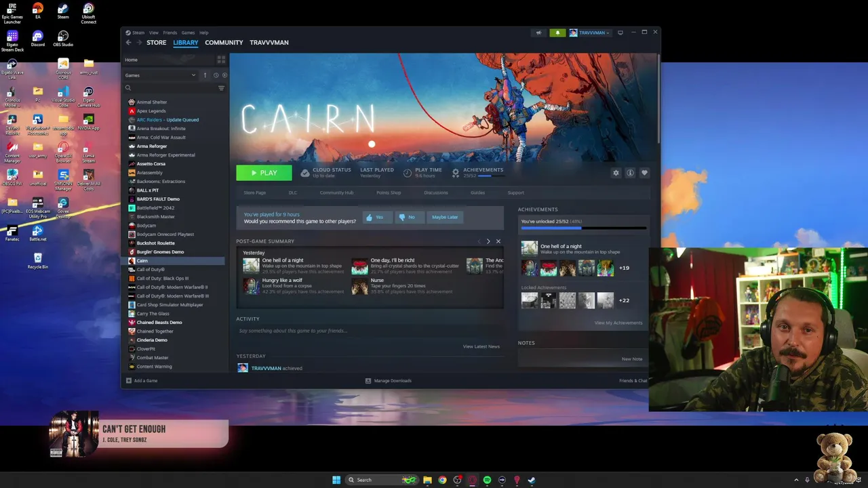Open Friends & Chat
Viewport: 868px width, 488px height.
633,381
